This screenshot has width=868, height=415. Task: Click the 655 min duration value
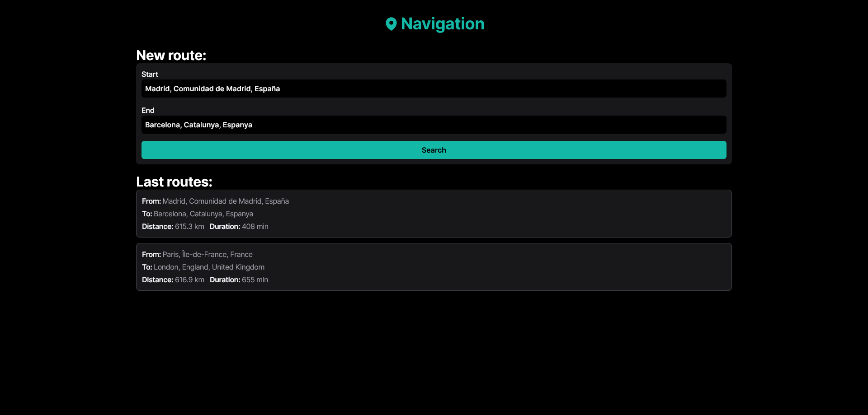pos(255,280)
